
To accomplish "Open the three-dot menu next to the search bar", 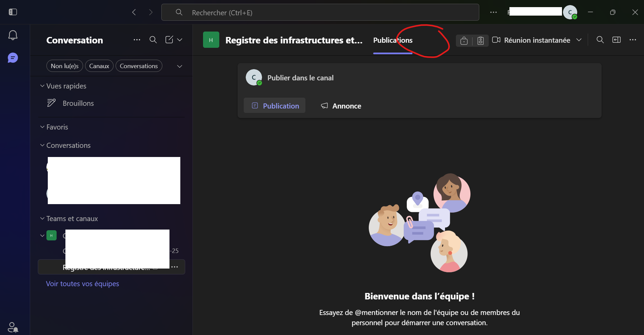I will [494, 13].
